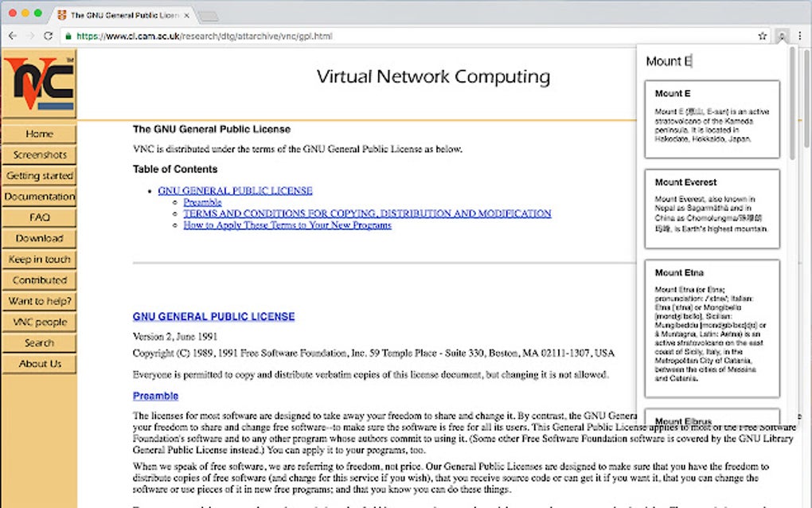
Task: Go to the Home sidebar page
Action: coord(40,134)
